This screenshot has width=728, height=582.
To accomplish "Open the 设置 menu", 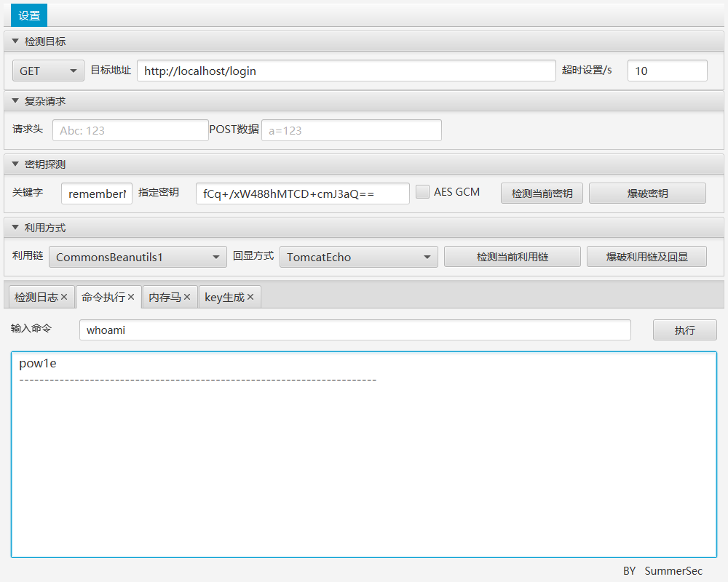I will [x=29, y=15].
